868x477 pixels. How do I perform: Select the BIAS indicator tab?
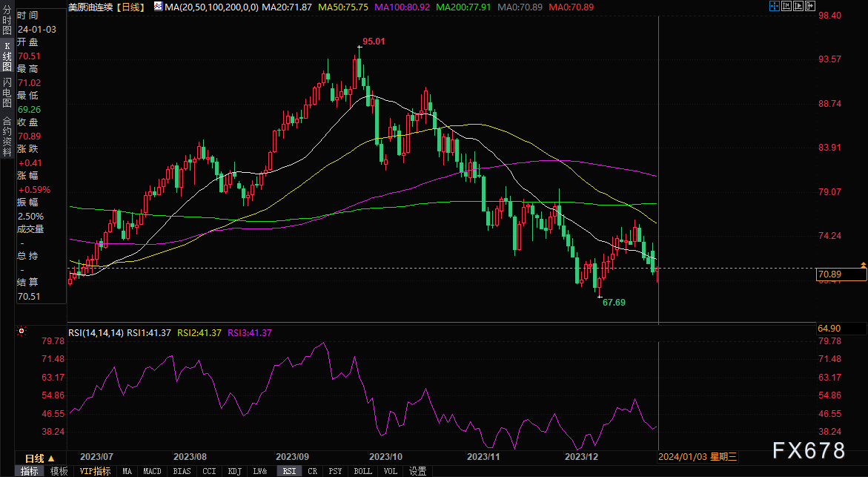[182, 472]
